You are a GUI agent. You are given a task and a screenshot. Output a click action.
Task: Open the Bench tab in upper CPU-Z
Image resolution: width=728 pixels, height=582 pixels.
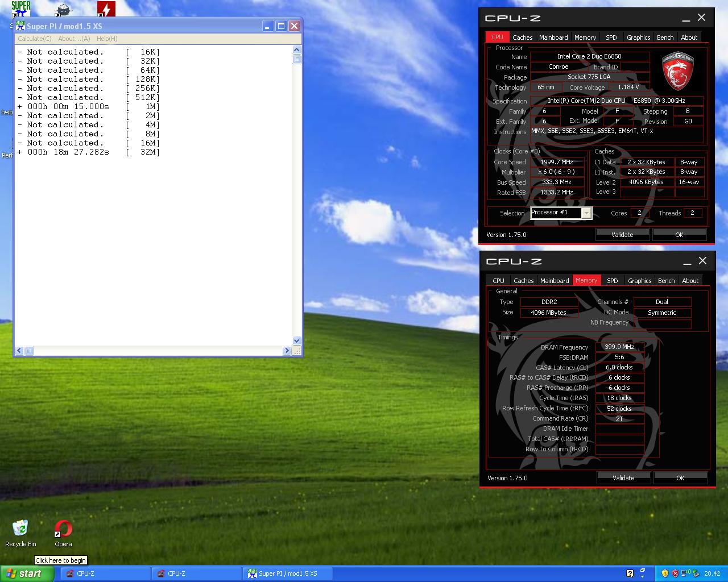tap(665, 38)
